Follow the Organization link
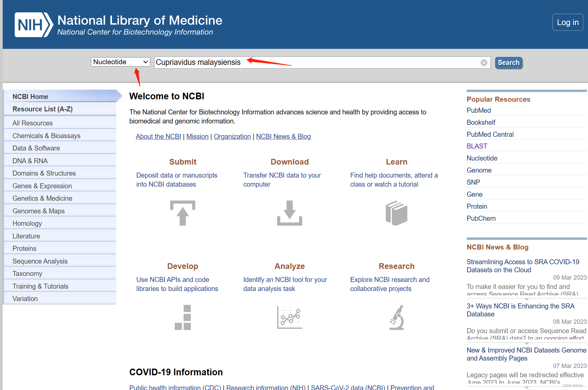The image size is (588, 390). point(232,136)
